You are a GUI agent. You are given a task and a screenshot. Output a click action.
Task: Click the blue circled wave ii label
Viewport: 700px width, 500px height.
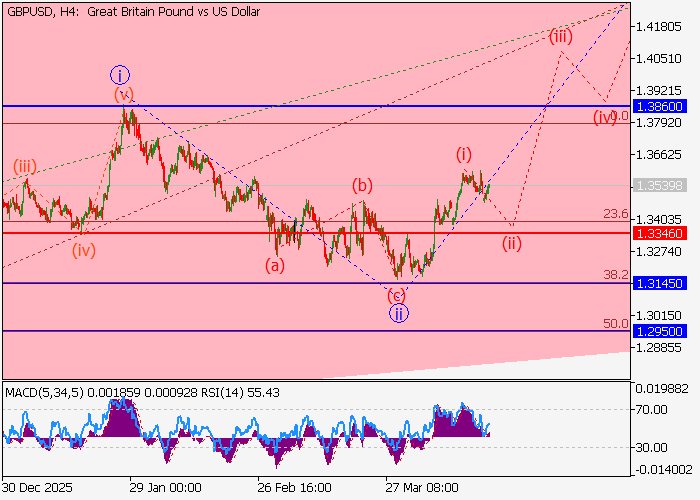pyautogui.click(x=399, y=313)
